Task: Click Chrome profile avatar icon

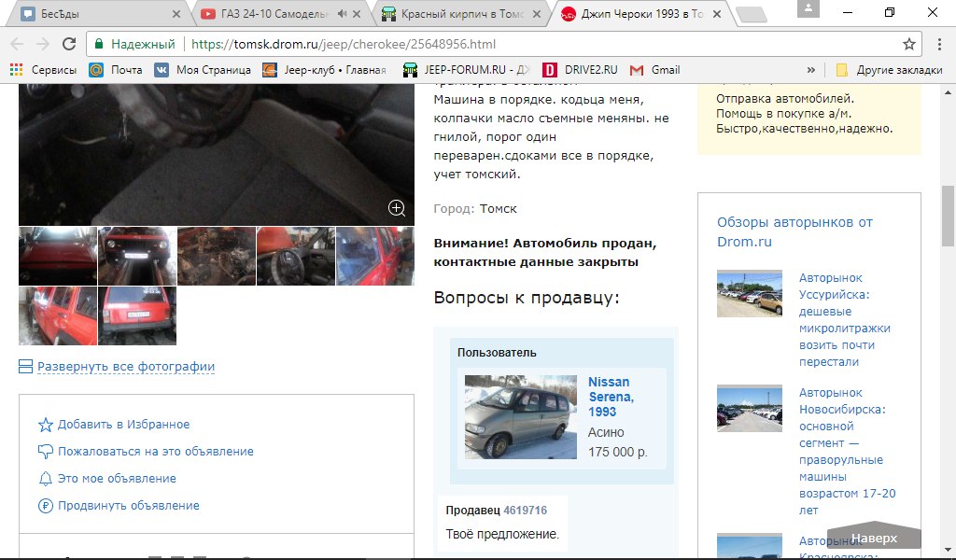Action: [808, 8]
